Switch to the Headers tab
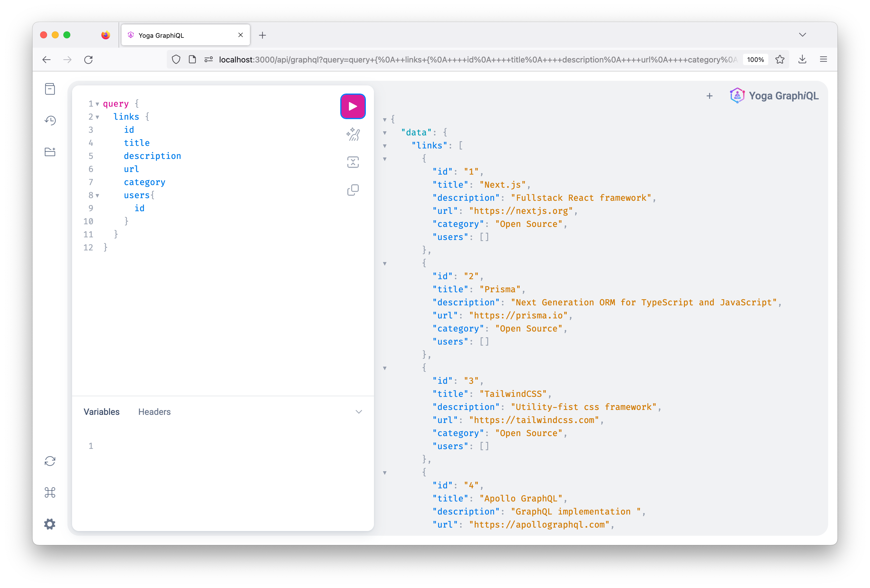870x588 pixels. [154, 412]
